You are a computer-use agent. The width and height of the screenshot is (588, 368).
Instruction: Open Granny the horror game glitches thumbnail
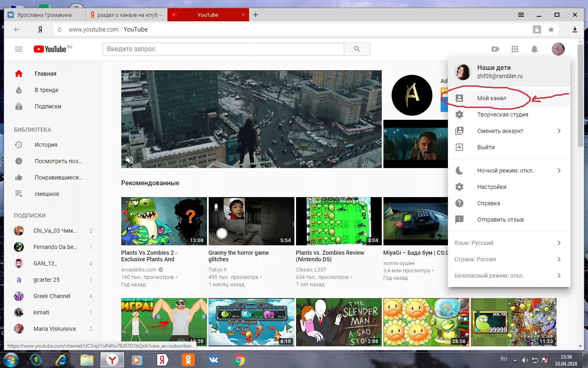click(251, 221)
